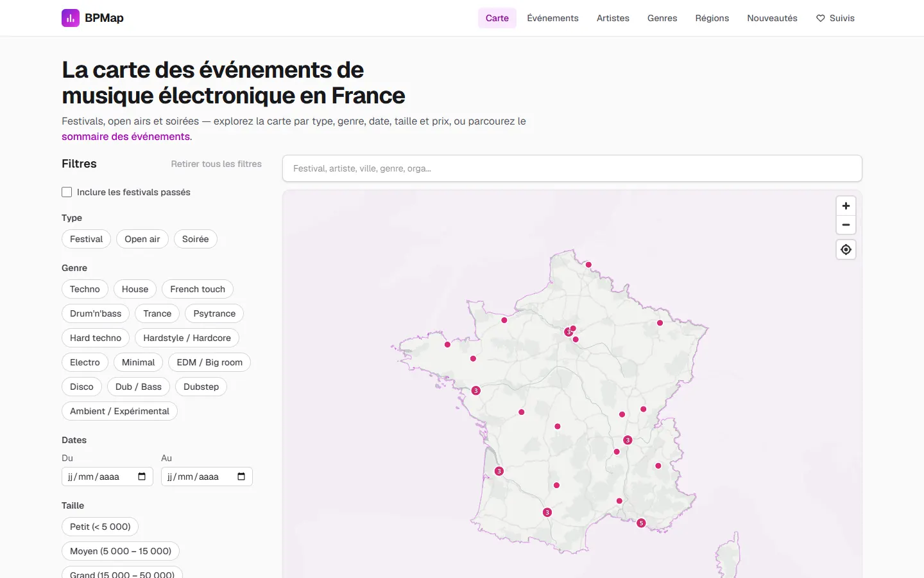Filter by Hard techno genre

click(96, 338)
